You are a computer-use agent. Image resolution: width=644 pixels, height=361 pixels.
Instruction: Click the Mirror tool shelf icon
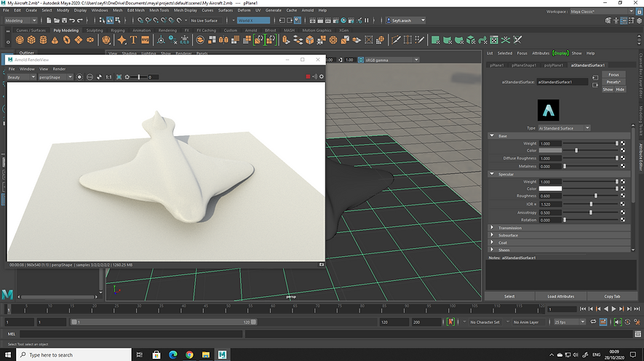pos(223,40)
